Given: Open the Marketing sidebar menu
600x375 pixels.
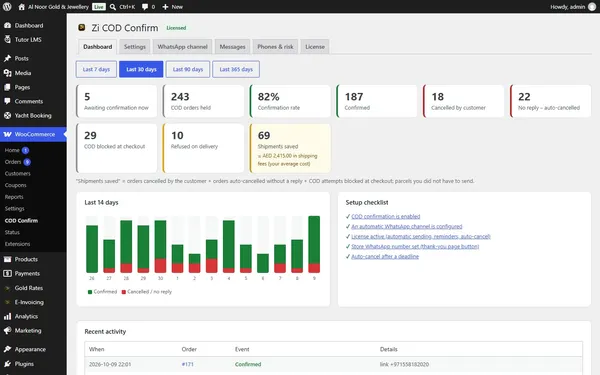Looking at the screenshot, I should (x=28, y=331).
